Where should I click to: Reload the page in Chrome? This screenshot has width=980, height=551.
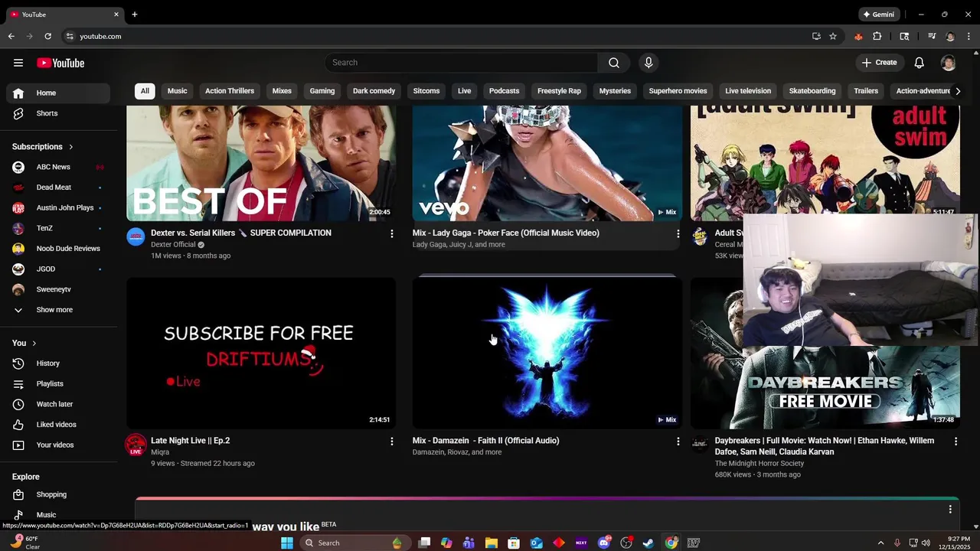[47, 36]
